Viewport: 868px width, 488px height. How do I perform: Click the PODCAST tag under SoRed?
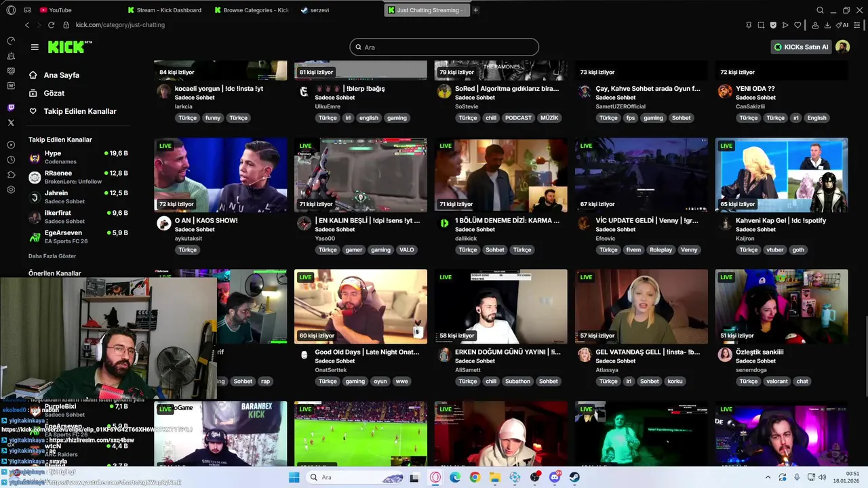tap(518, 118)
